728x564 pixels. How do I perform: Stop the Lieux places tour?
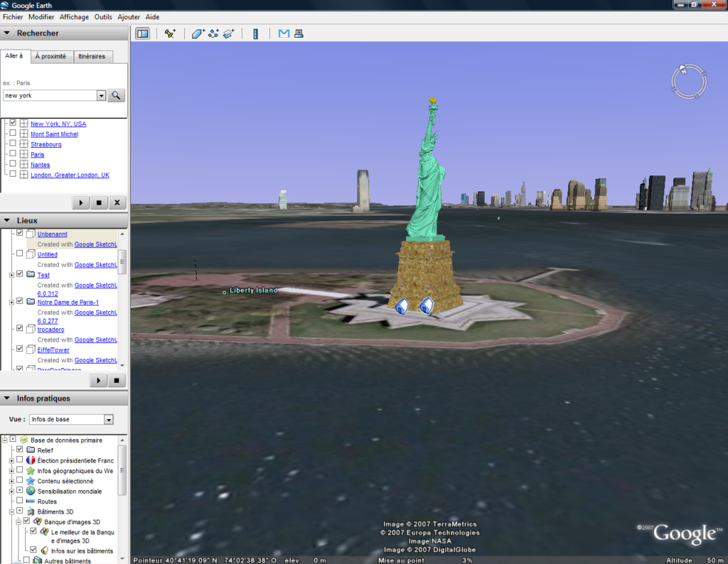point(117,381)
